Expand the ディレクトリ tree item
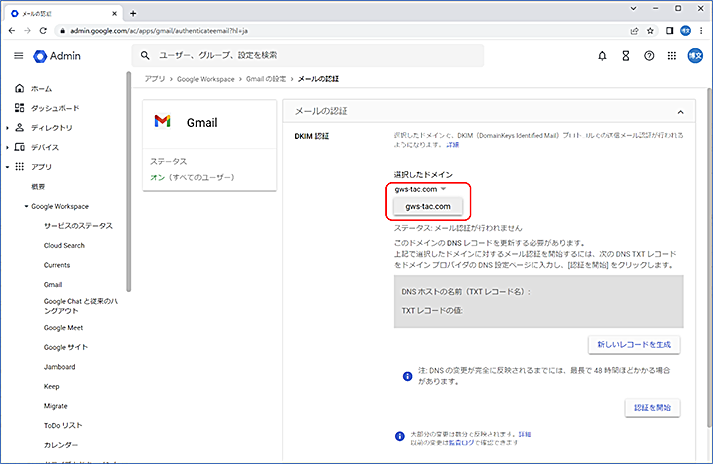Screen dimensions: 713x464 pyautogui.click(x=7, y=128)
